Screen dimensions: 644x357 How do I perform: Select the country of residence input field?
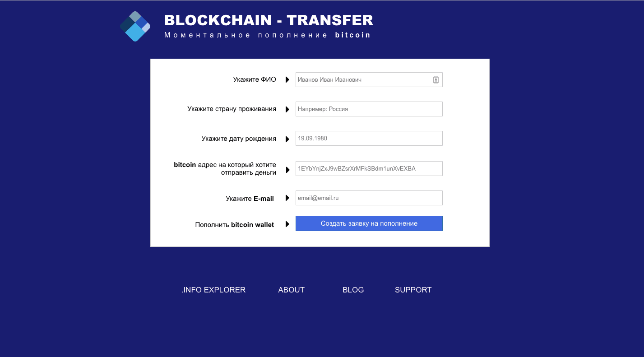click(x=369, y=109)
